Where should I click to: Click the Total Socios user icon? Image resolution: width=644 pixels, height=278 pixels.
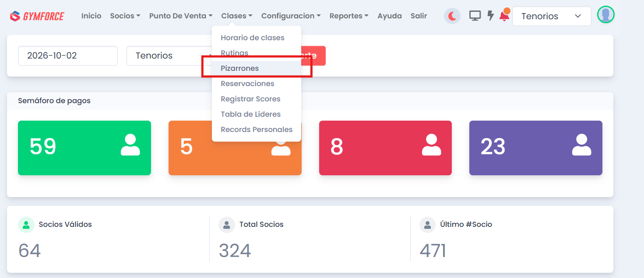[x=227, y=225]
